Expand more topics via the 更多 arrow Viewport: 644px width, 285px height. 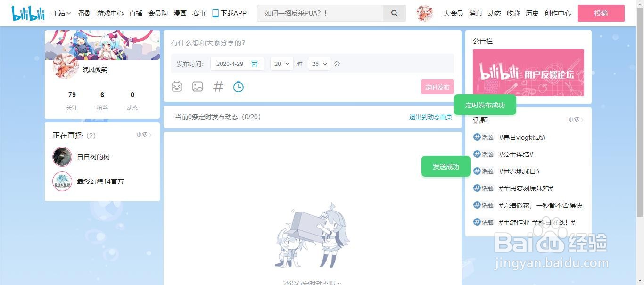click(x=575, y=120)
